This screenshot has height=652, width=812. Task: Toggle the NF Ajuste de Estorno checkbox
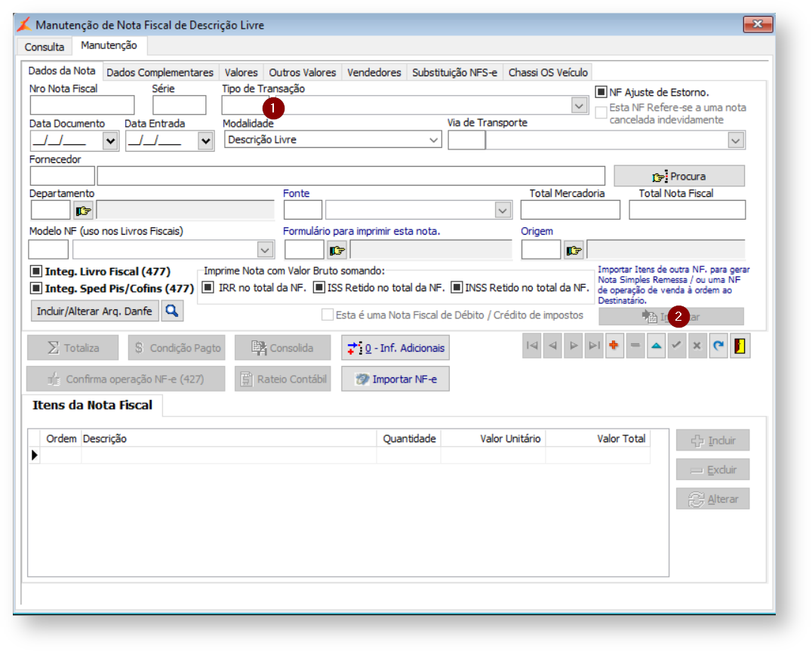601,92
